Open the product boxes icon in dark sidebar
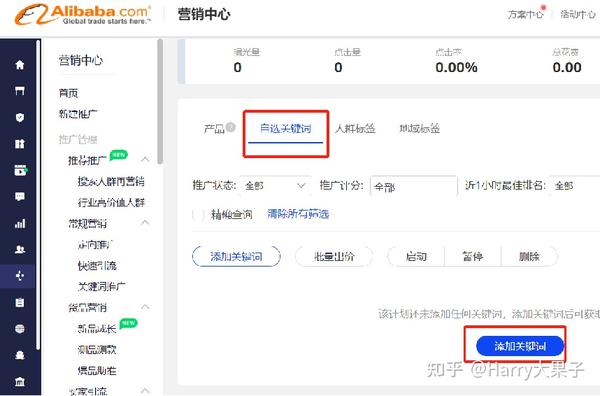Image resolution: width=600 pixels, height=396 pixels. click(20, 144)
